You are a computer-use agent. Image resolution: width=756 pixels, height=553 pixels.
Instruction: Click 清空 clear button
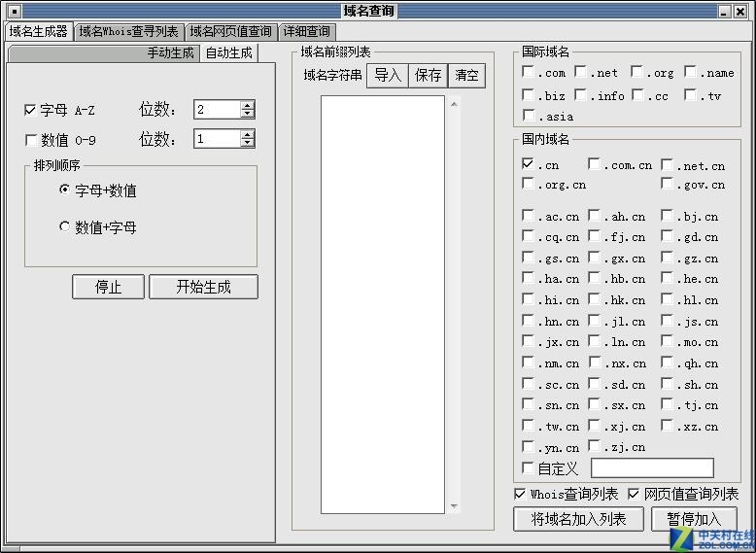[x=466, y=76]
